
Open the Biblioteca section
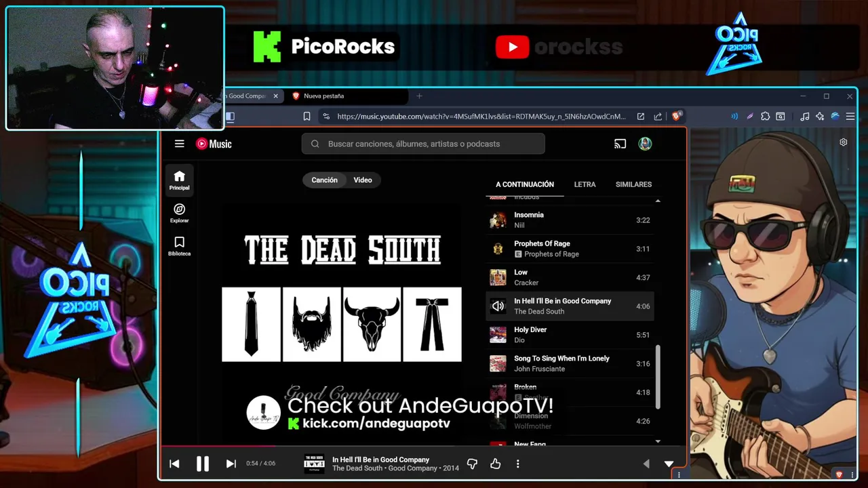[x=179, y=247]
